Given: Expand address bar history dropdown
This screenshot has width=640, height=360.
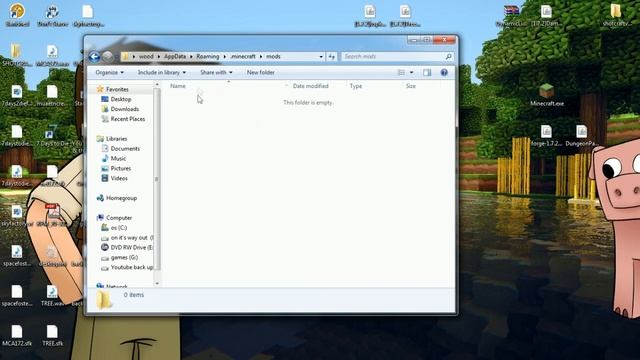Looking at the screenshot, I should tap(321, 56).
